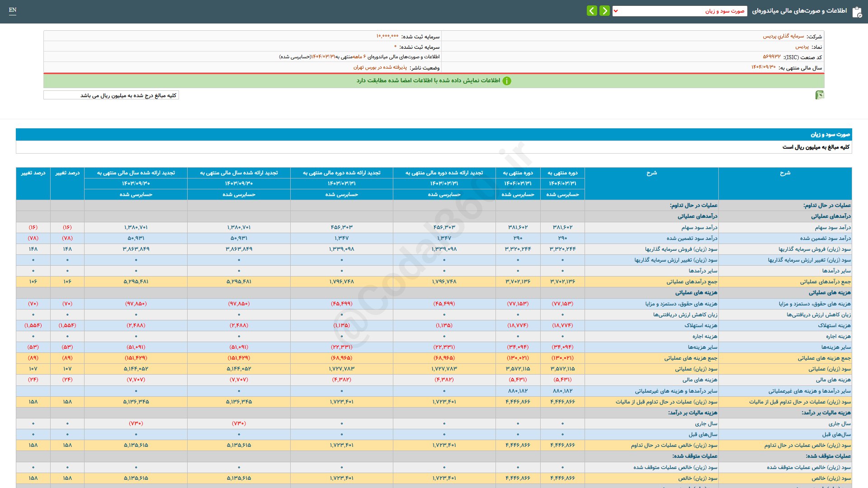Click ISIC industry code ۵۶۹۹۳۲
The image size is (868, 488).
tap(772, 57)
